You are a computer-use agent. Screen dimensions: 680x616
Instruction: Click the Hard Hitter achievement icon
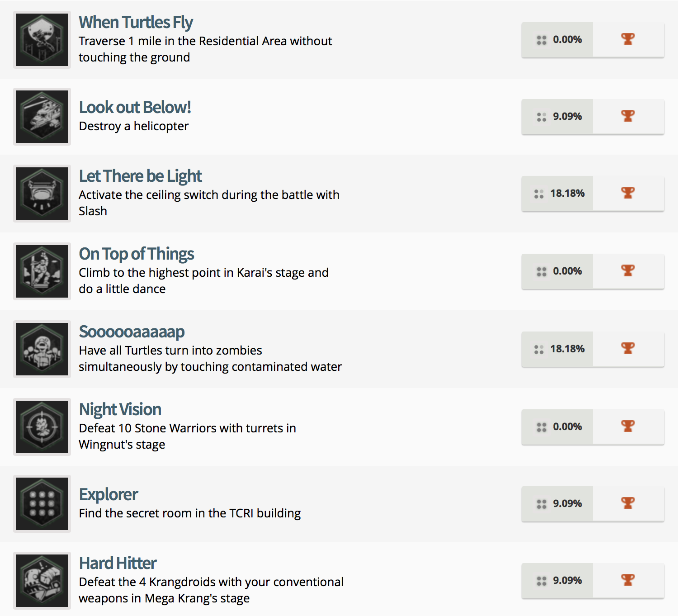point(42,581)
